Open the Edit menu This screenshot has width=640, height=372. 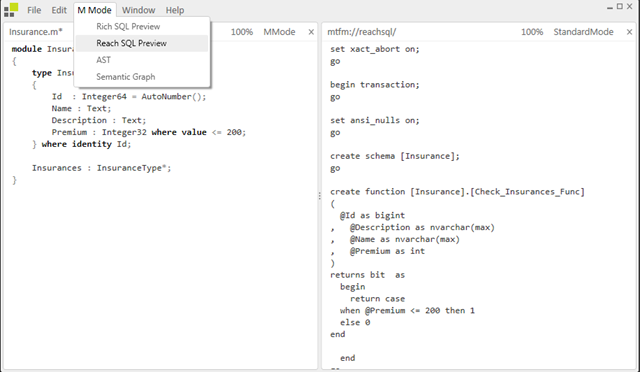[59, 10]
